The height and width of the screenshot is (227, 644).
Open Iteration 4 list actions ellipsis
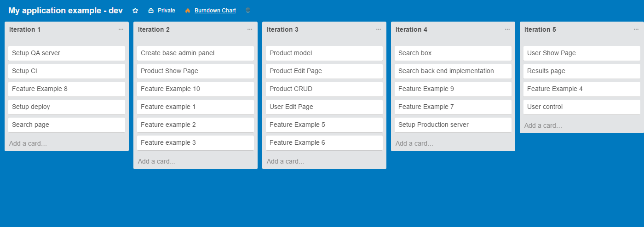coord(507,29)
